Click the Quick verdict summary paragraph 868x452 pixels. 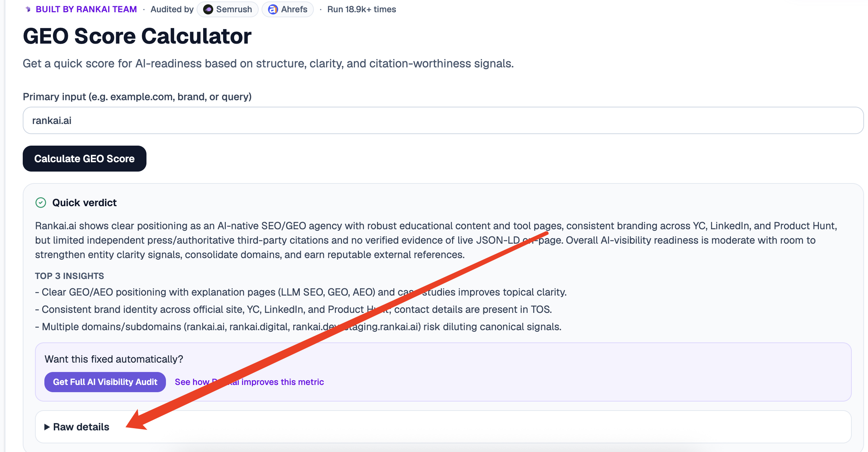pos(436,240)
